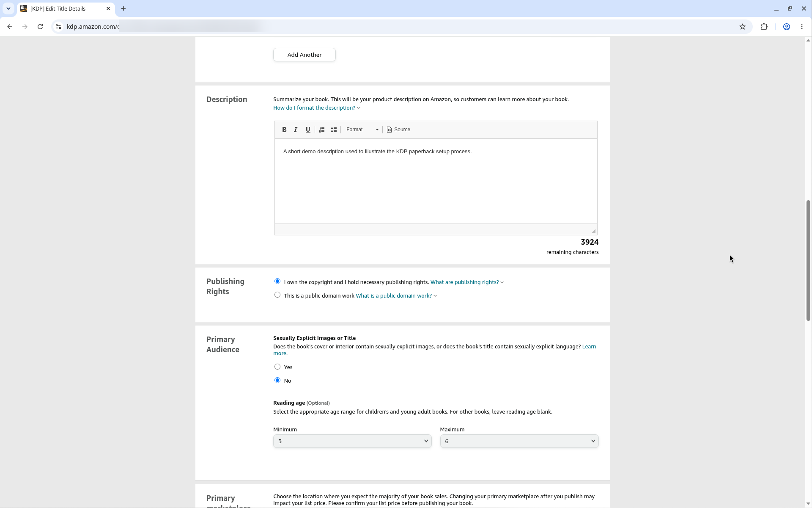Viewport: 812px width, 508px height.
Task: Bookmark this page with the star icon
Action: (x=743, y=27)
